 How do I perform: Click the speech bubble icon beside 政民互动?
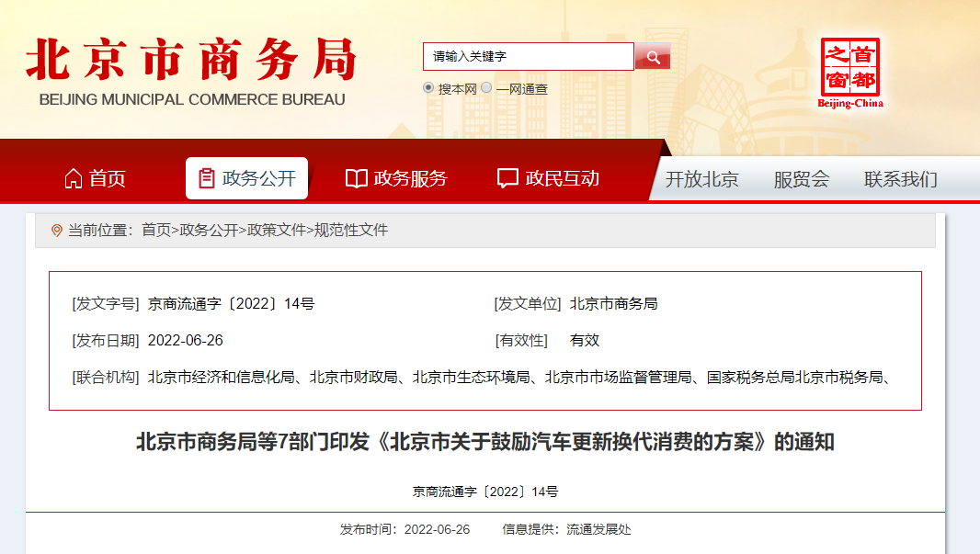[x=507, y=178]
